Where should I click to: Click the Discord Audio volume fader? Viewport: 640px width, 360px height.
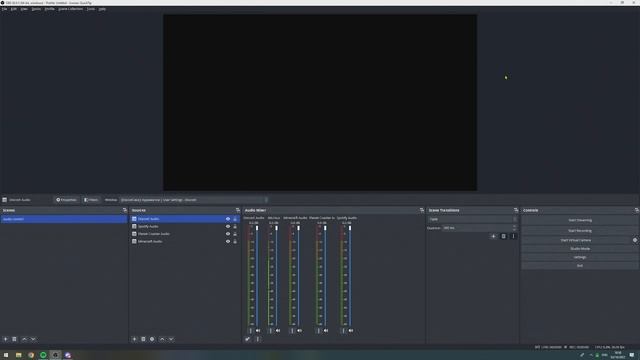[257, 228]
